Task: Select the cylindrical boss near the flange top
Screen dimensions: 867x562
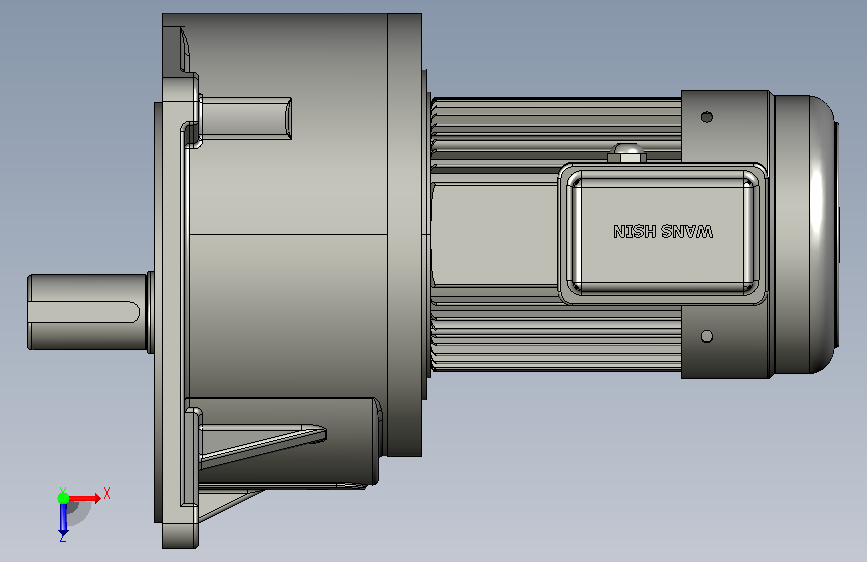Action: click(246, 118)
